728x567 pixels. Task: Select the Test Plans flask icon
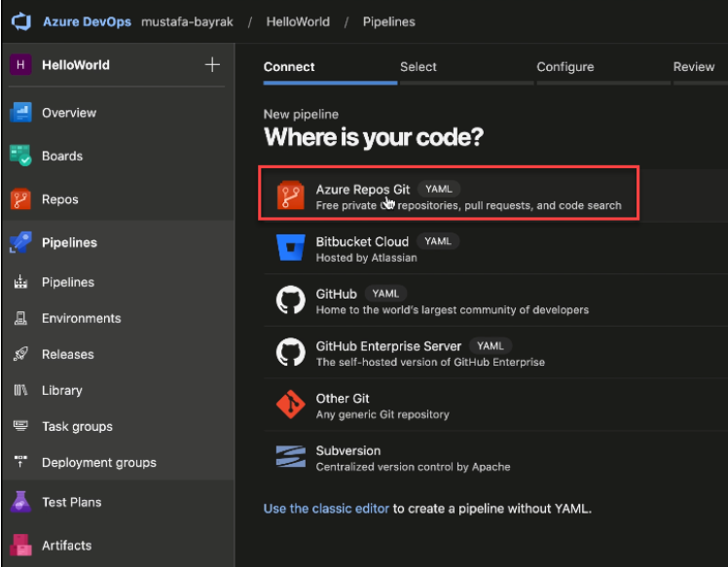[x=20, y=502]
